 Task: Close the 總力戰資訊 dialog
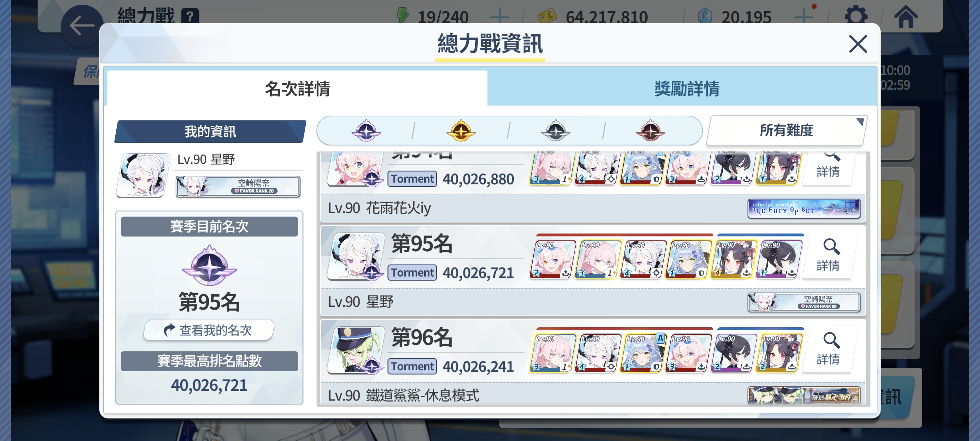pyautogui.click(x=857, y=44)
